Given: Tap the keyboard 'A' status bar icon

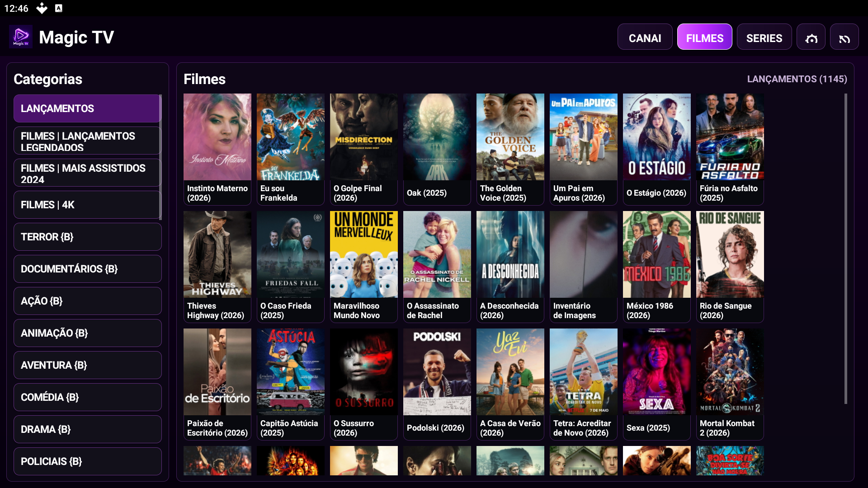Looking at the screenshot, I should tap(59, 8).
